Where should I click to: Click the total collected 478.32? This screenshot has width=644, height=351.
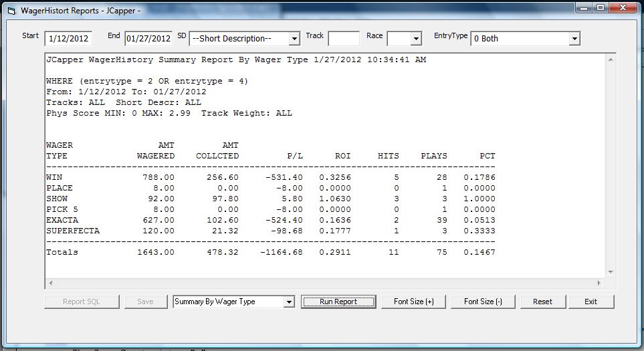tap(223, 252)
